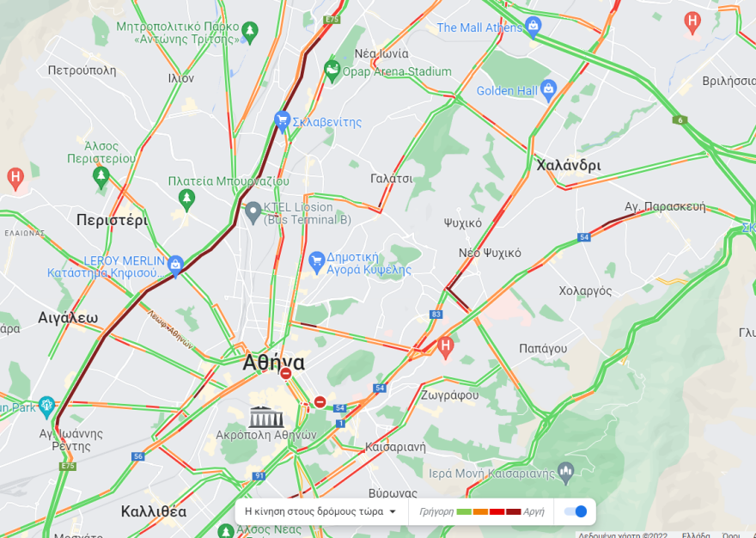Open the live traffic time dropdown
This screenshot has width=756, height=538.
(x=320, y=511)
